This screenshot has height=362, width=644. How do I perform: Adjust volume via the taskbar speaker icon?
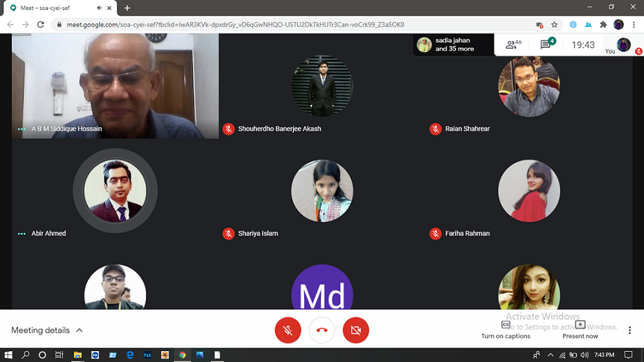click(x=584, y=355)
